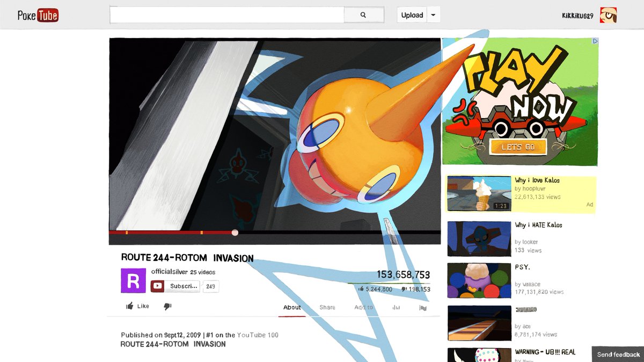Open 'Why i HATE Kalos' title link
The width and height of the screenshot is (644, 362).
539,225
